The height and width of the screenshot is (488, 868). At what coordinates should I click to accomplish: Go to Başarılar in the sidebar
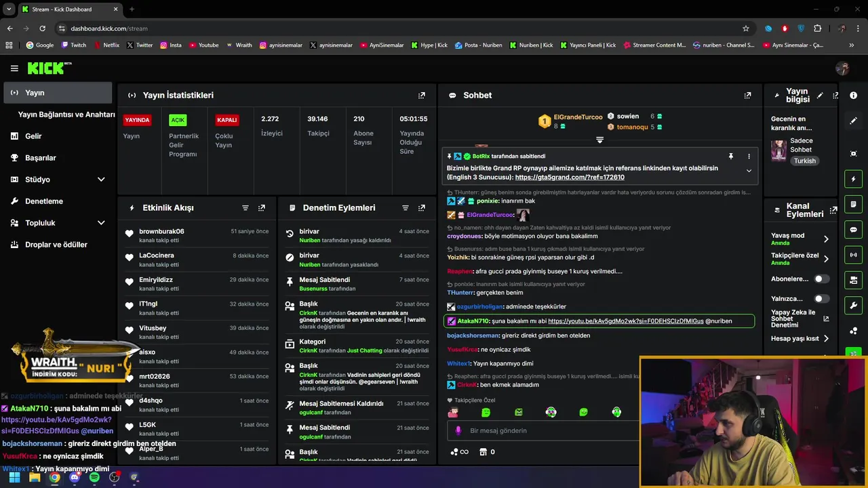coord(58,158)
